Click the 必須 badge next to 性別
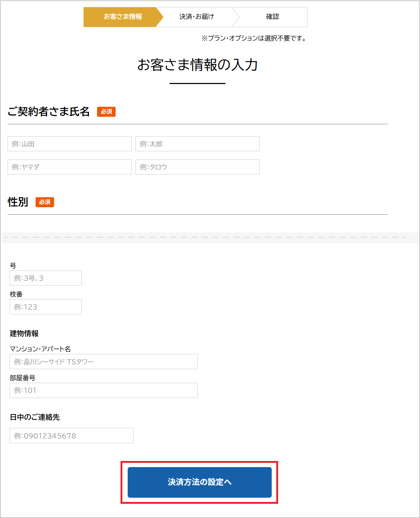420x518 pixels. click(x=45, y=202)
